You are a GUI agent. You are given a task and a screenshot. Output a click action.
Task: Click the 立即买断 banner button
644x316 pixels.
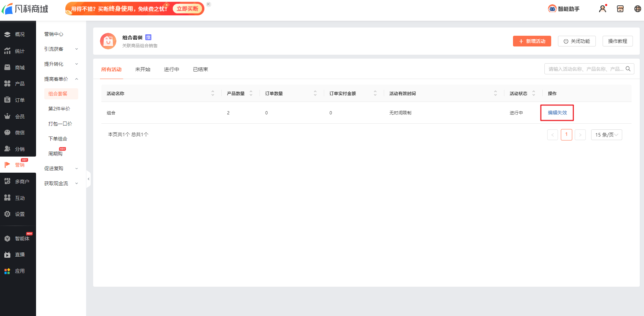[187, 9]
